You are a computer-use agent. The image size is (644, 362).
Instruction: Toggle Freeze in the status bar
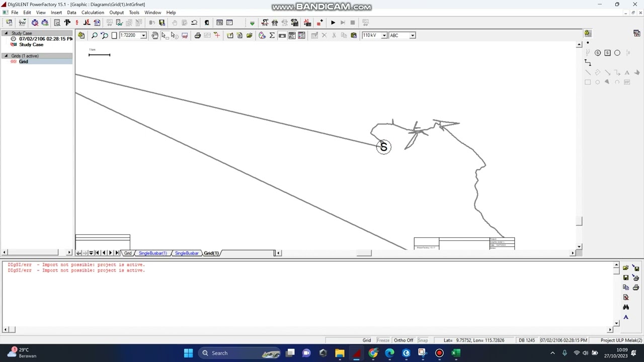[383, 340]
